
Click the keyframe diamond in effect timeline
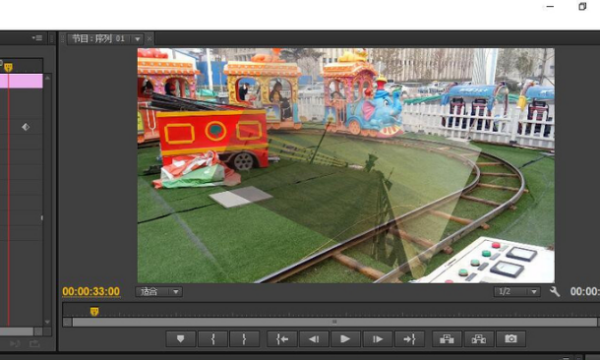[x=26, y=127]
